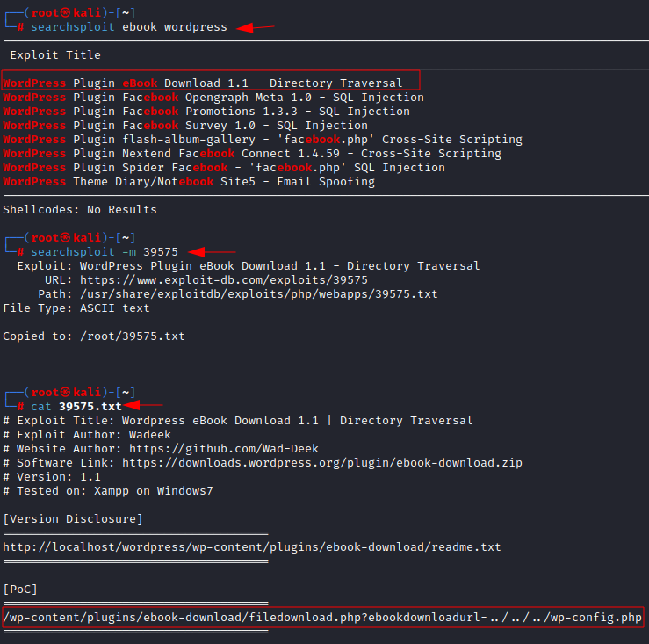This screenshot has height=644, width=649.
Task: Select the Spider Facebook SQL Injection row
Action: 224,168
